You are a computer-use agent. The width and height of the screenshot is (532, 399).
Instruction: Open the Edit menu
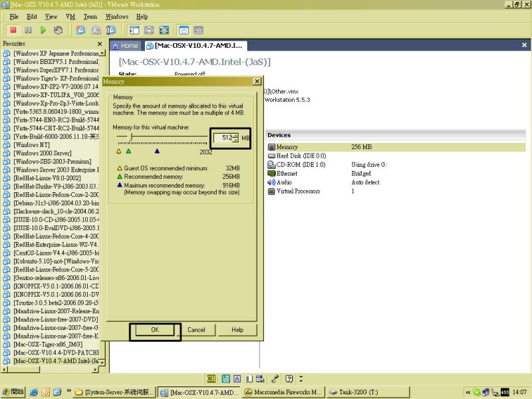click(32, 17)
